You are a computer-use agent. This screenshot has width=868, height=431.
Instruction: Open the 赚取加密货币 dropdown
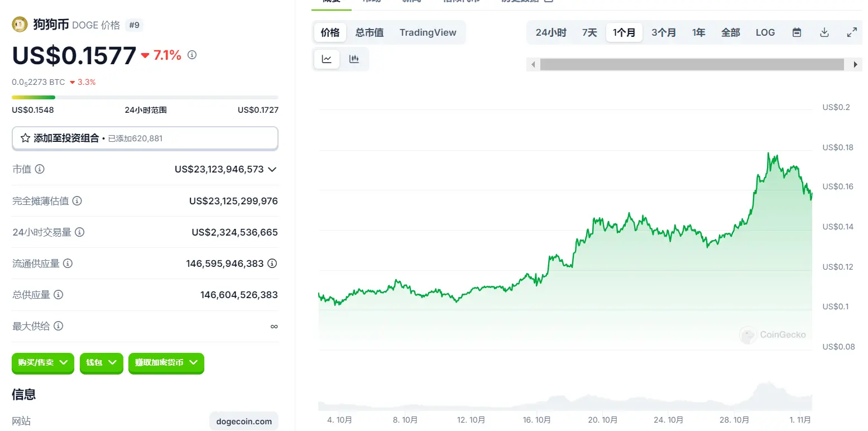[166, 362]
